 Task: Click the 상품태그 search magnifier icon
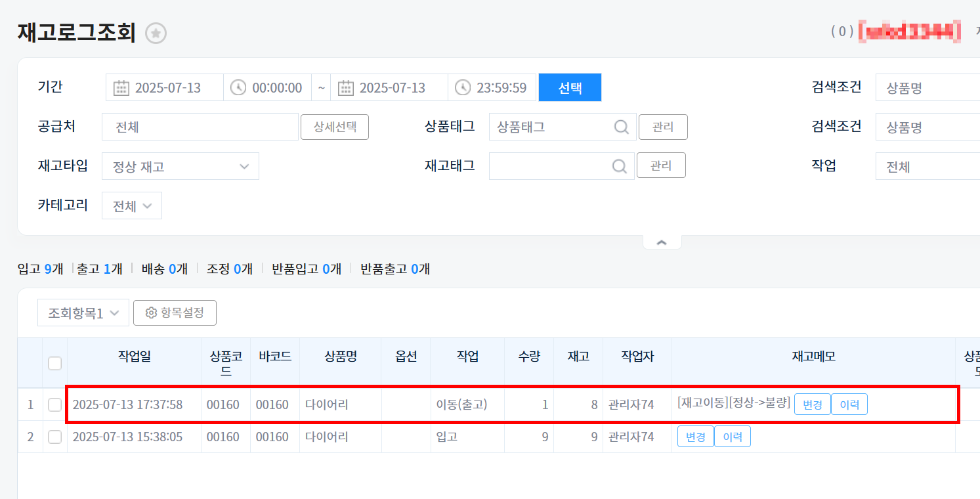coord(621,127)
